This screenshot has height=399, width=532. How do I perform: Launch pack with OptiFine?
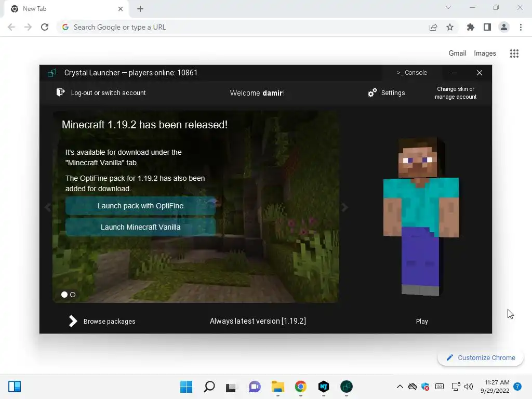(140, 206)
